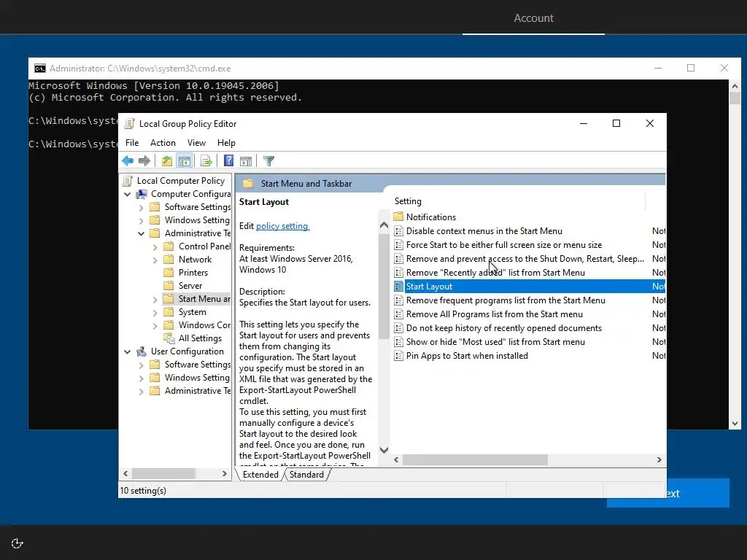Click scroll-right arrow of settings list
Image resolution: width=747 pixels, height=560 pixels.
tap(659, 459)
